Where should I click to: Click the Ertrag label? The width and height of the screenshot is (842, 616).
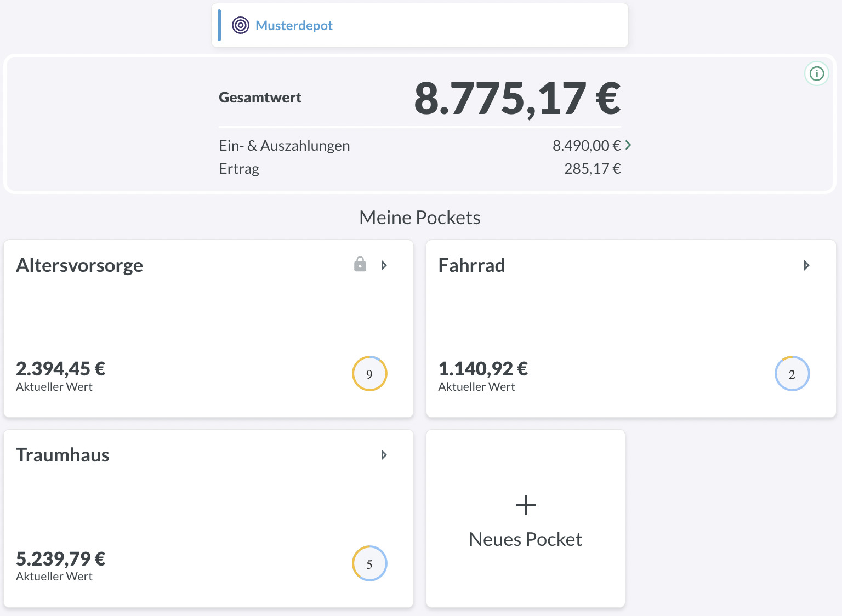[x=239, y=169]
